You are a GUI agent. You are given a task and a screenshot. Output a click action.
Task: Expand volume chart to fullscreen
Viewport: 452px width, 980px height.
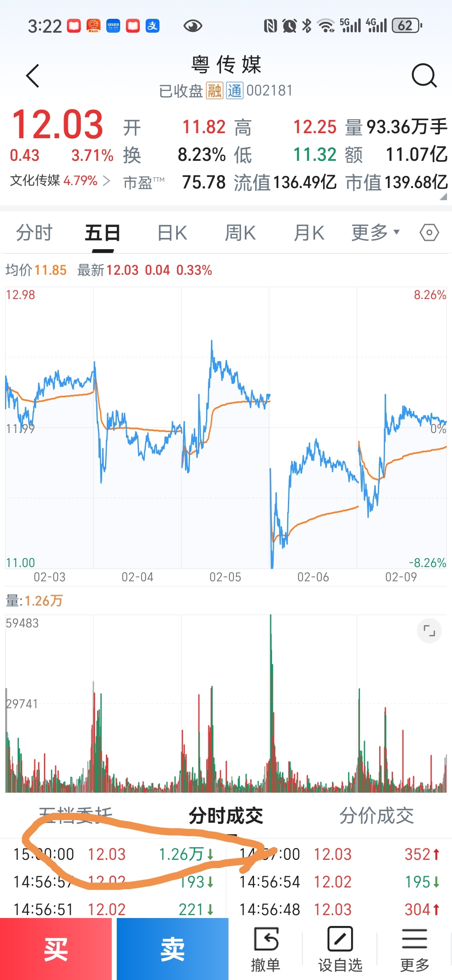tap(429, 631)
